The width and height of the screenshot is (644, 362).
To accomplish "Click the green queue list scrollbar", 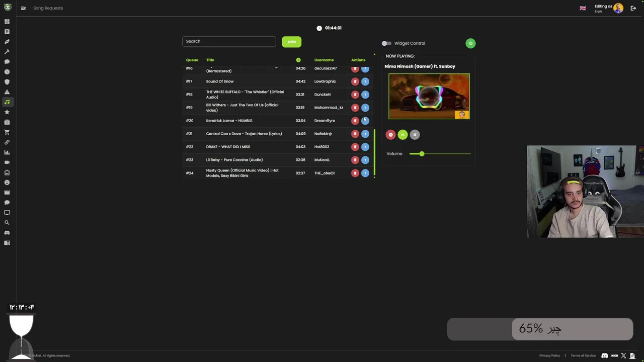I will click(x=374, y=153).
